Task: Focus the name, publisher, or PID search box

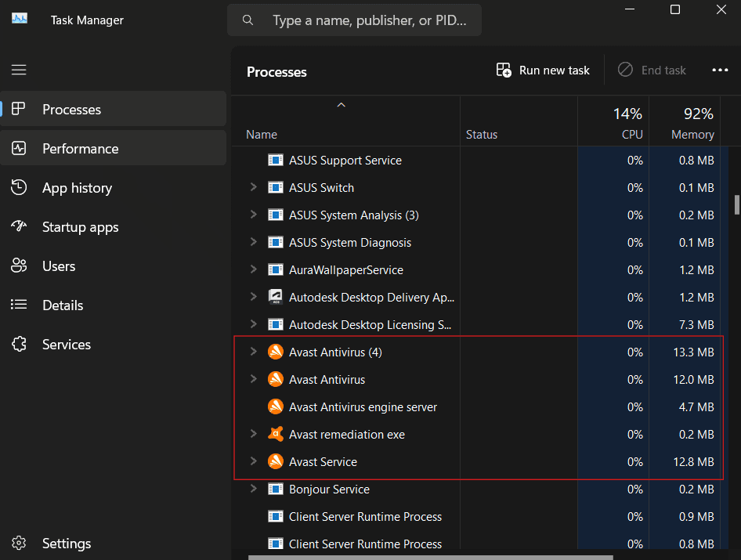Action: [354, 20]
